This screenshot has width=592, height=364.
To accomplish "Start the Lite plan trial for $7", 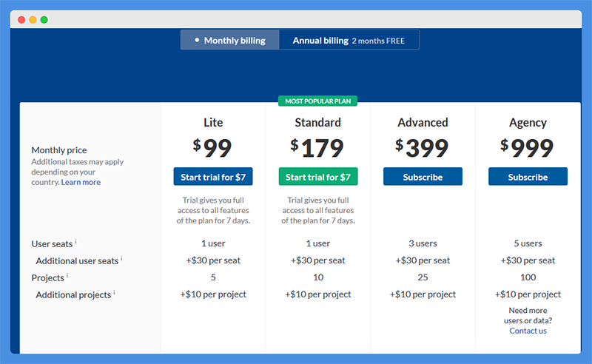I will click(213, 177).
